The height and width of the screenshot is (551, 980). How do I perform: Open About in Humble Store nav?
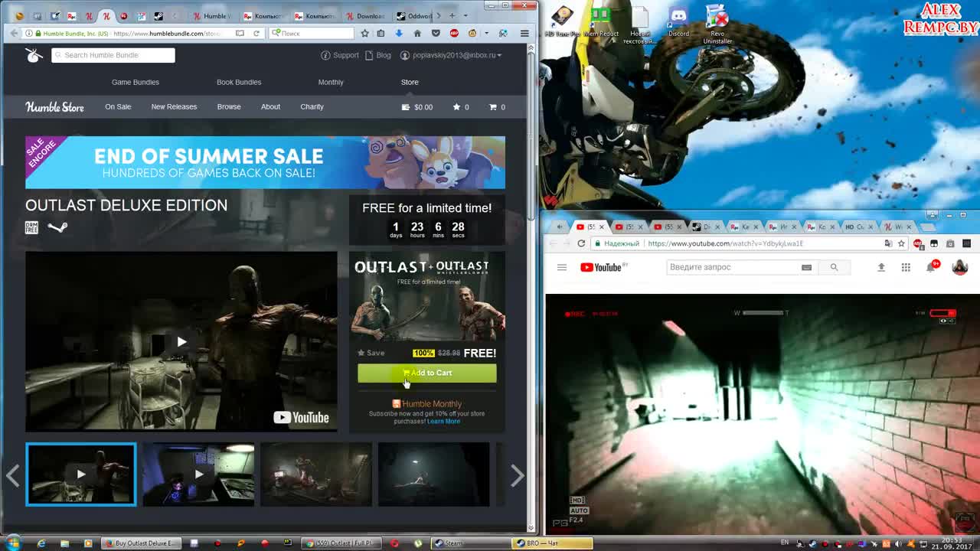(270, 107)
